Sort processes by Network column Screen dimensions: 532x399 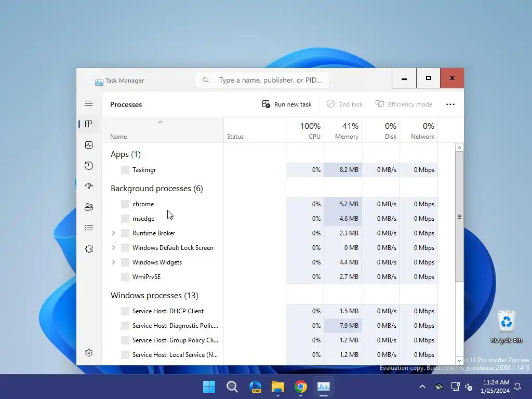tap(419, 130)
